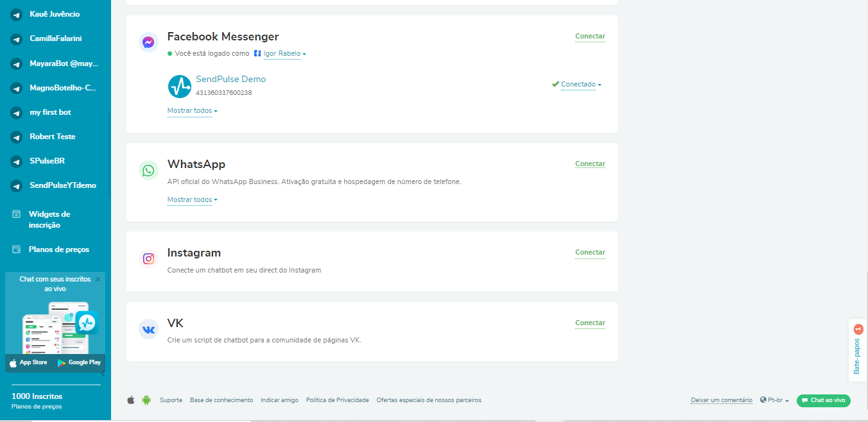Click Conectar for Instagram
This screenshot has height=422, width=868.
[x=590, y=253]
